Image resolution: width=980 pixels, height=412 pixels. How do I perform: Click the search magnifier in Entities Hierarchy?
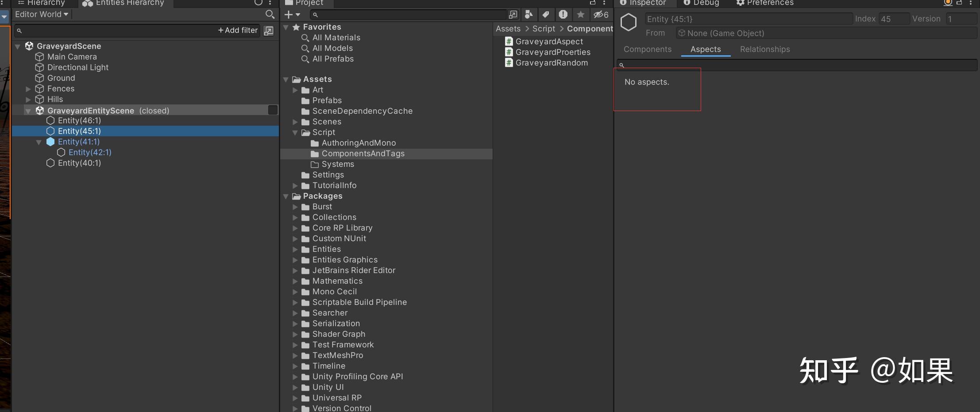pos(270,14)
